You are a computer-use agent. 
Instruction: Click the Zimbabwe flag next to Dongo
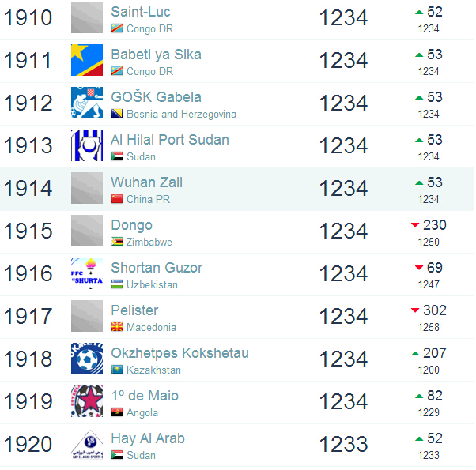click(x=117, y=242)
